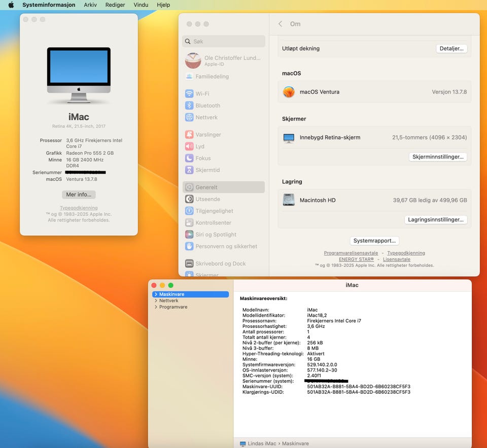Image resolution: width=487 pixels, height=448 pixels.
Task: Click the Innebygd Retina-skjerm display icon
Action: (x=289, y=138)
